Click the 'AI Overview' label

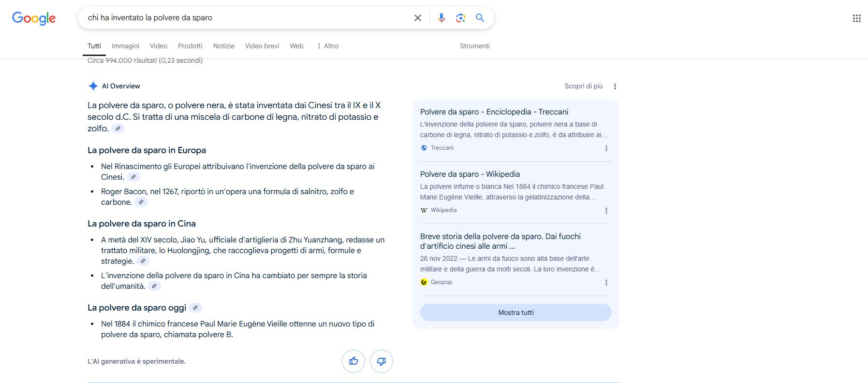click(x=121, y=86)
